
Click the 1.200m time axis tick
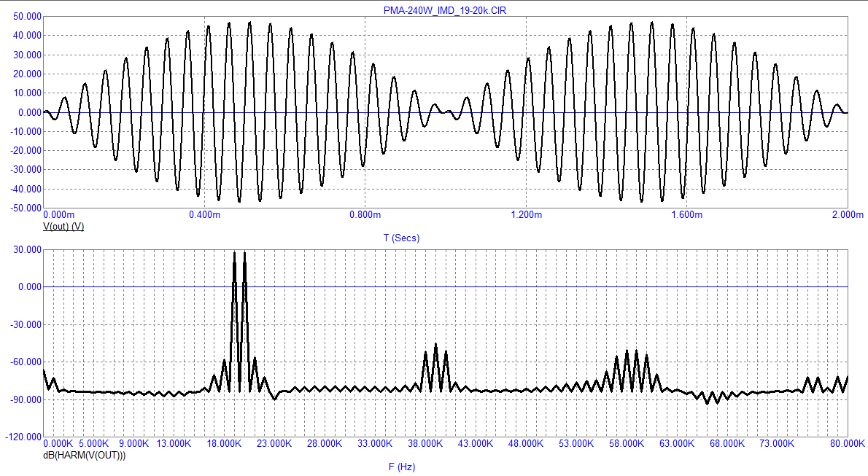click(x=526, y=215)
